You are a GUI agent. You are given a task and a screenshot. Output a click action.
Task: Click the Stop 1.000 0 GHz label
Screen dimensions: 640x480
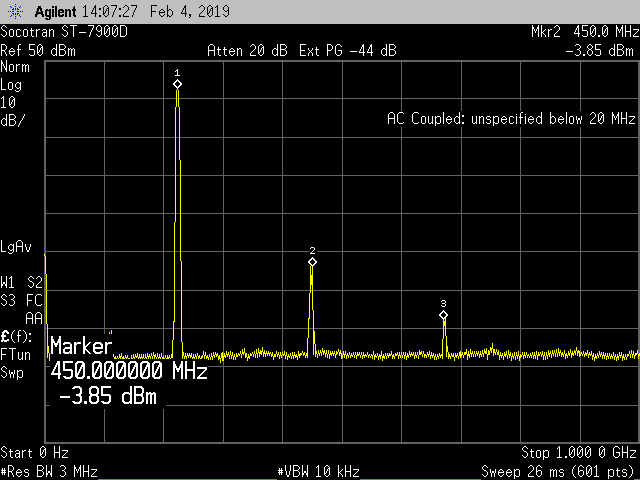click(579, 453)
